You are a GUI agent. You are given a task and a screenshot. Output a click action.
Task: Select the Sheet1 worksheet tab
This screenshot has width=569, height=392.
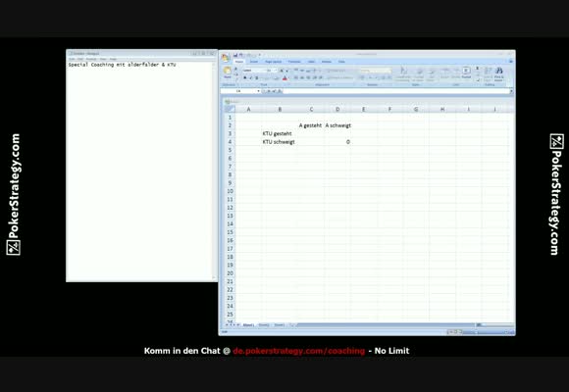pyautogui.click(x=248, y=325)
